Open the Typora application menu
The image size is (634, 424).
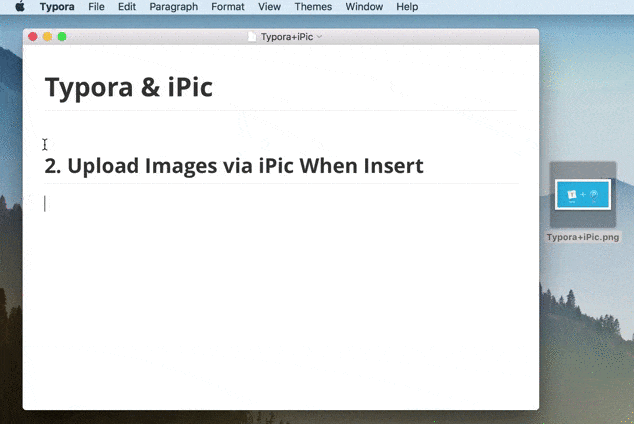tap(57, 7)
